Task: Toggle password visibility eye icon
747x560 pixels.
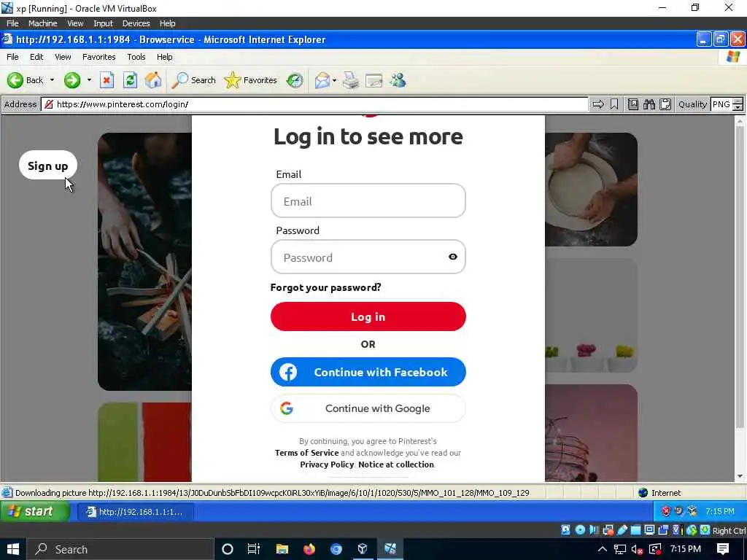Action: tap(452, 257)
